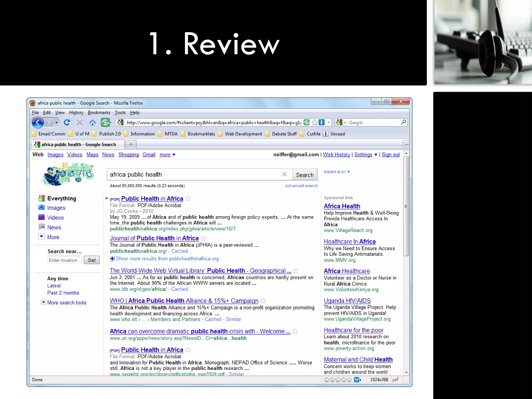This screenshot has width=532, height=399.
Task: Open the History menu
Action: (76, 112)
